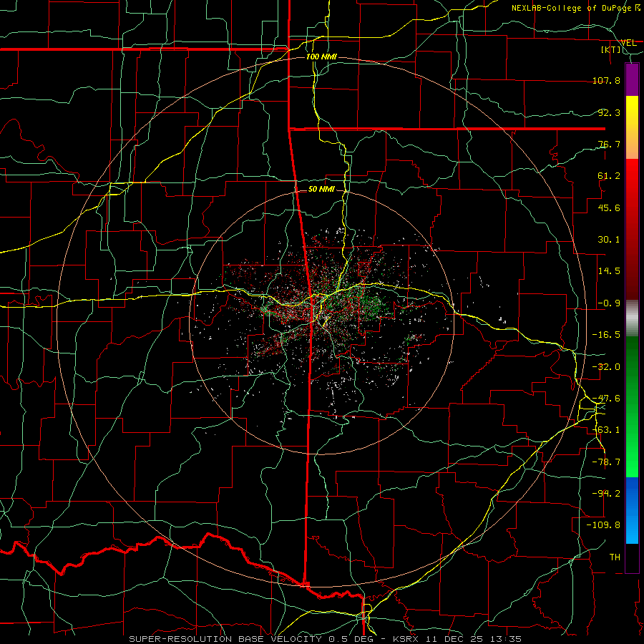Image resolution: width=644 pixels, height=644 pixels.
Task: Click the [KT] units label
Action: click(610, 49)
